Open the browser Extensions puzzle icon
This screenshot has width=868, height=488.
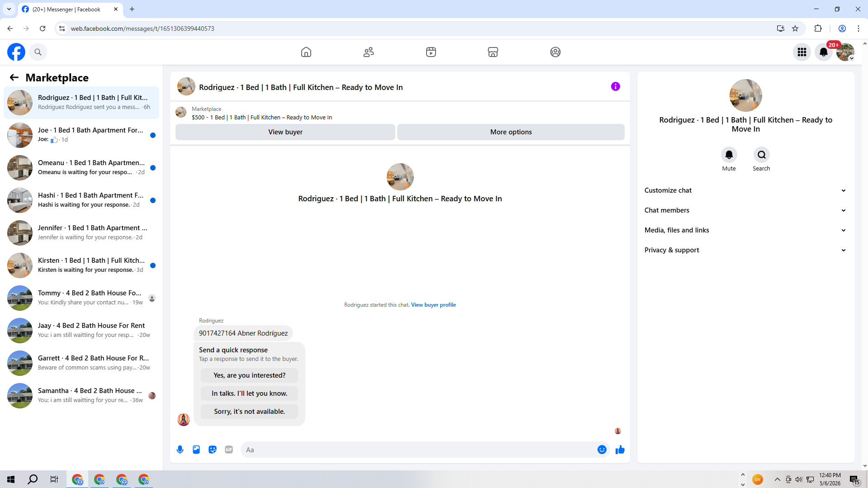click(x=818, y=28)
